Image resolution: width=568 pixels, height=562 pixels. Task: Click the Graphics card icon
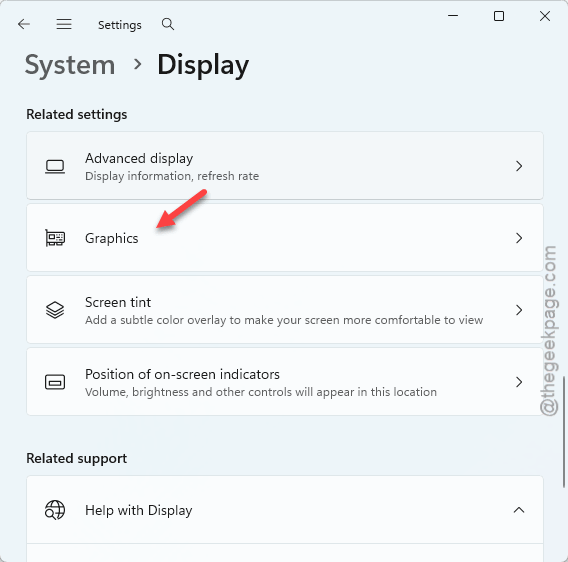point(55,238)
